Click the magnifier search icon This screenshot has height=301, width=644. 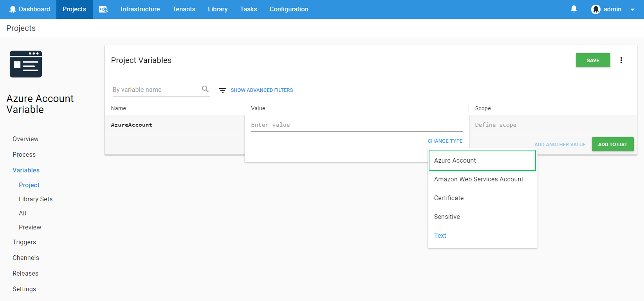205,89
